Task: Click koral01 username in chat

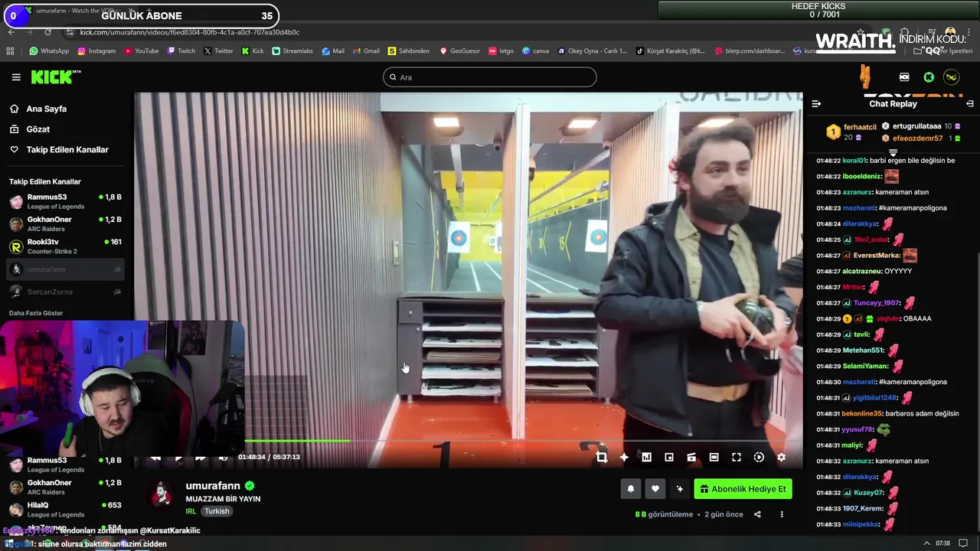Action: click(854, 161)
